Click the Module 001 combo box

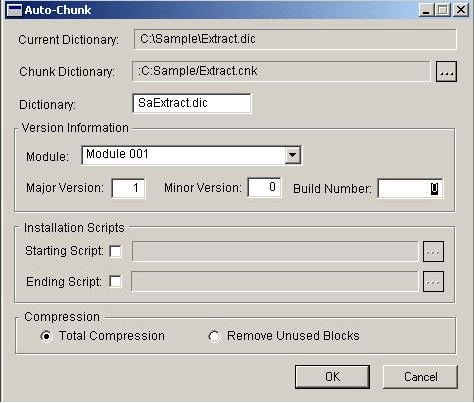pos(192,155)
